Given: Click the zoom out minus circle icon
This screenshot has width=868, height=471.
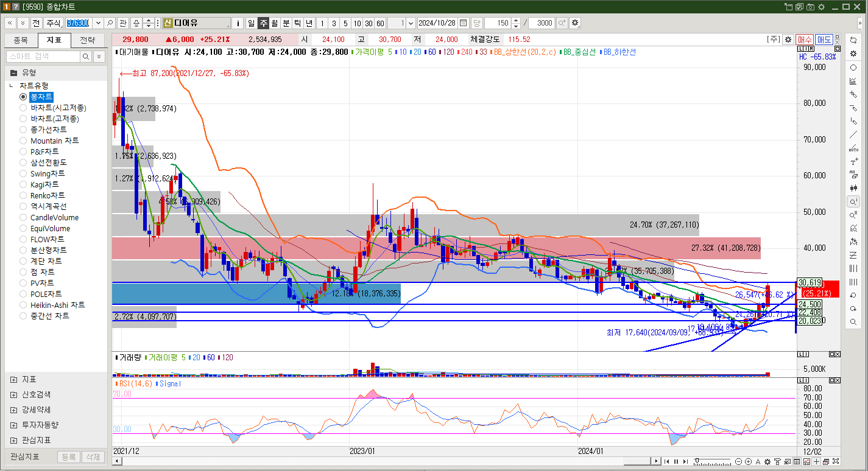Looking at the screenshot, I should (739, 461).
